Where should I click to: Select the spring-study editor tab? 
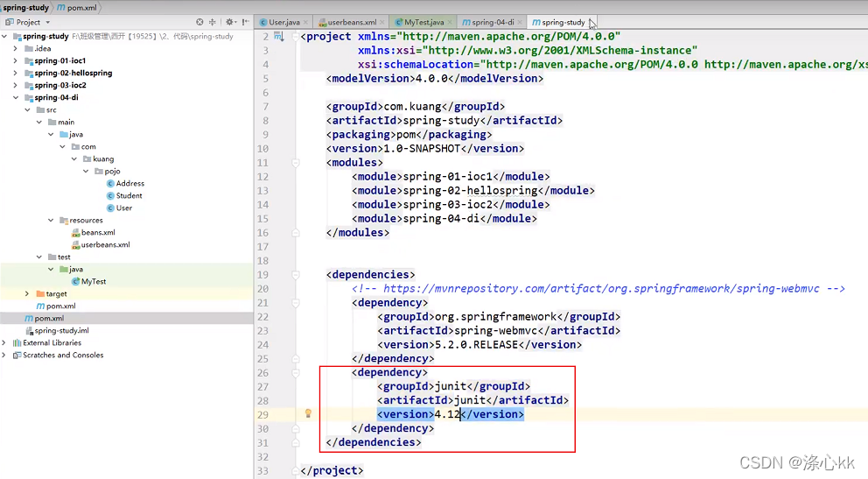point(563,22)
